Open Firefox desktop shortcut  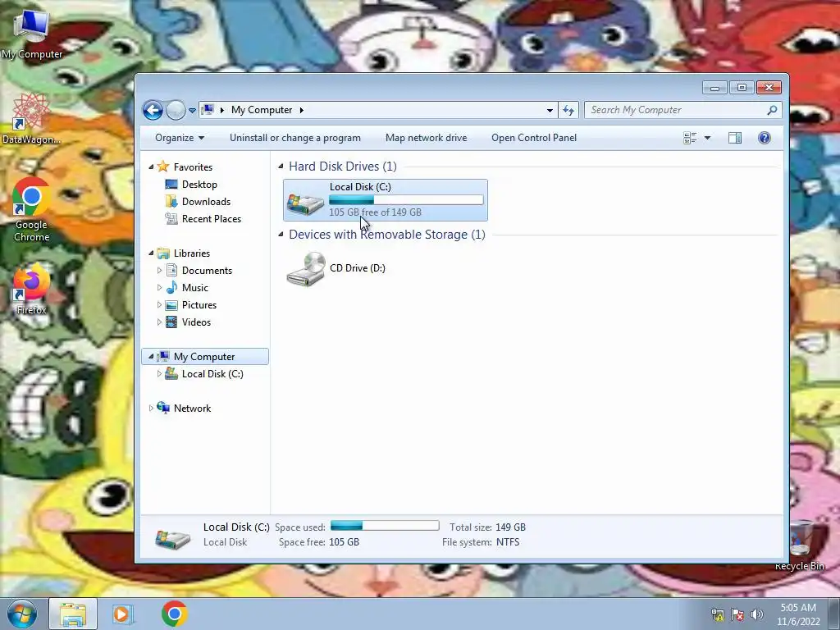pos(31,290)
